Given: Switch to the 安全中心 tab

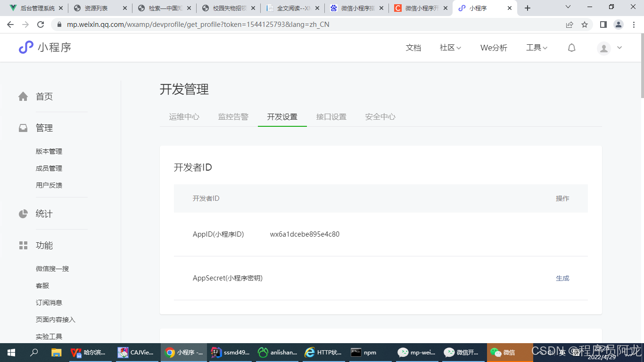Looking at the screenshot, I should tap(380, 117).
